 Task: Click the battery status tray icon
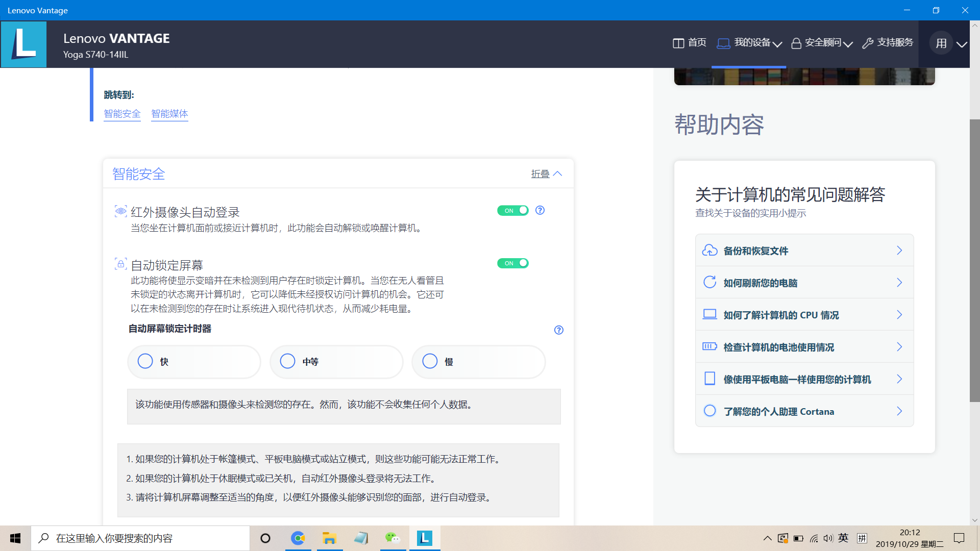pos(798,538)
